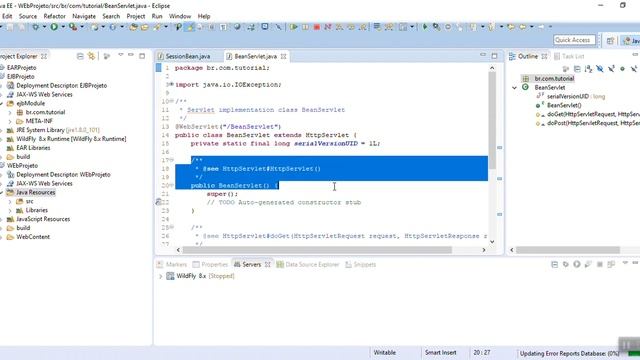Viewport: 640px width, 360px height.
Task: Open the Source menu
Action: coord(28,16)
